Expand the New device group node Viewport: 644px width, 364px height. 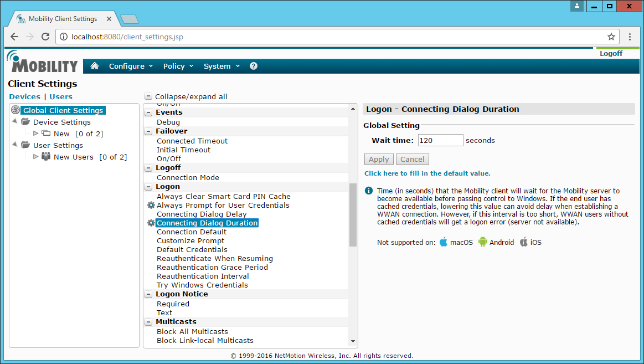tap(36, 134)
